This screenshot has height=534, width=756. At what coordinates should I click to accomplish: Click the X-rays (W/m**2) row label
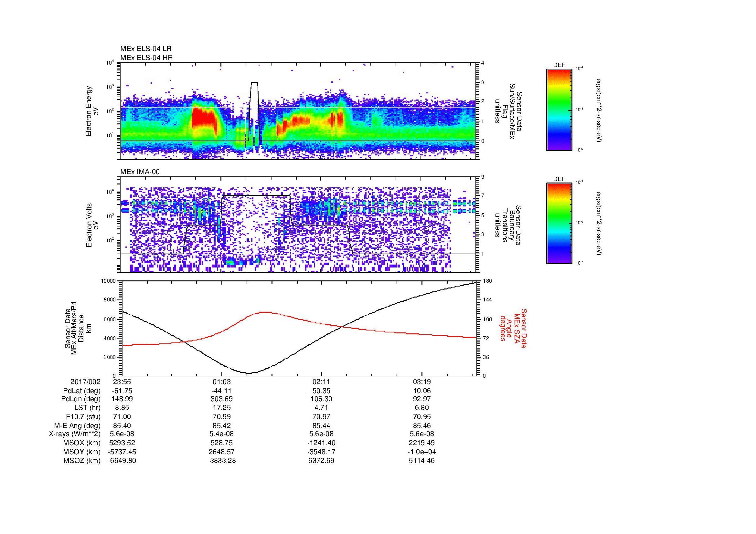point(74,434)
